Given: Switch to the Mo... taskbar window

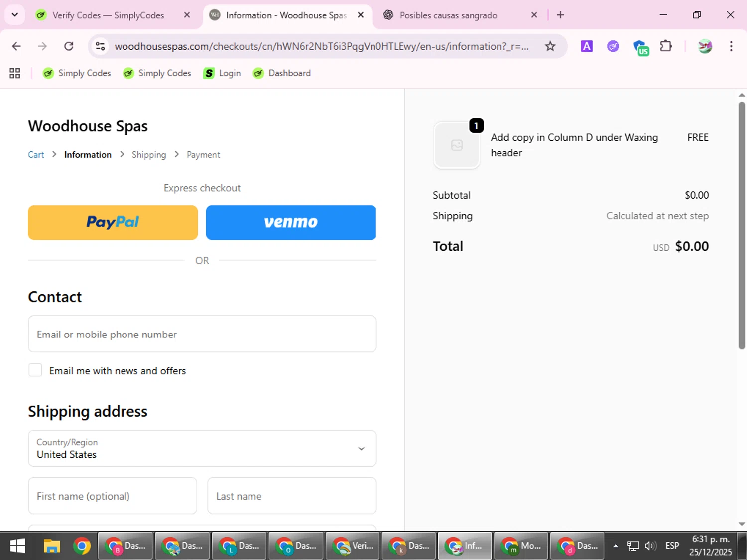Looking at the screenshot, I should (x=521, y=546).
